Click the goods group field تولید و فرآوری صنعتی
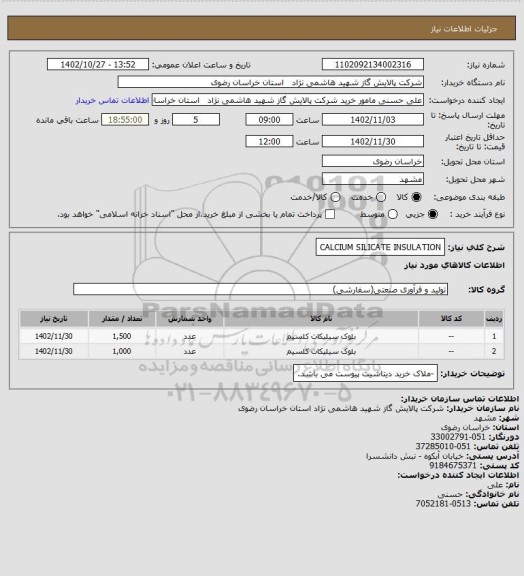The width and height of the screenshot is (524, 576). pos(261,289)
